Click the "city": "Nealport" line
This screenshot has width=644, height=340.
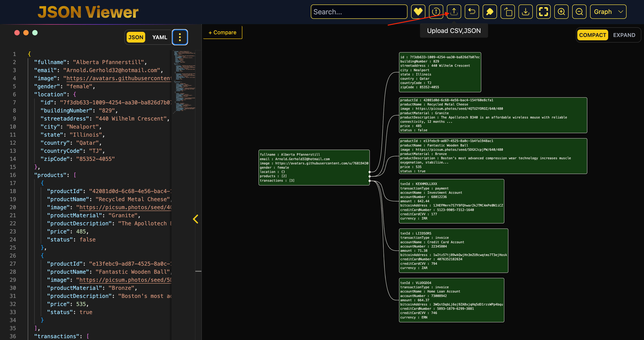[71, 127]
